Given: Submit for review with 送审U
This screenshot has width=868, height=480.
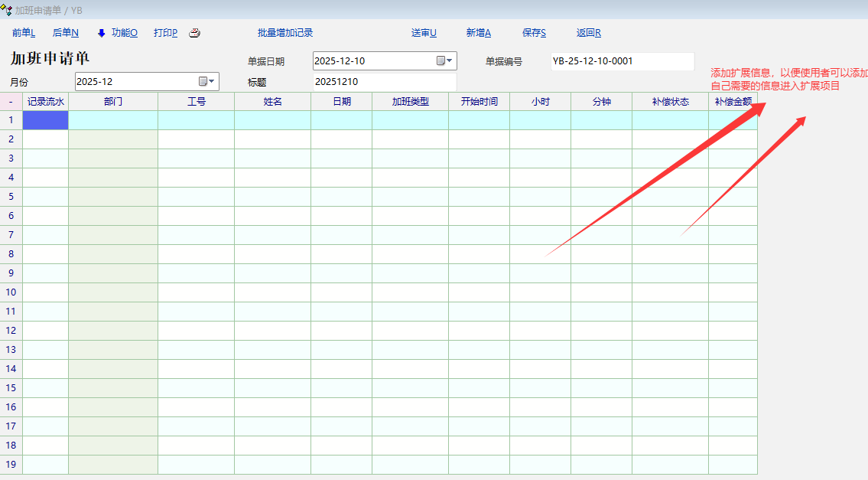Looking at the screenshot, I should click(x=424, y=33).
